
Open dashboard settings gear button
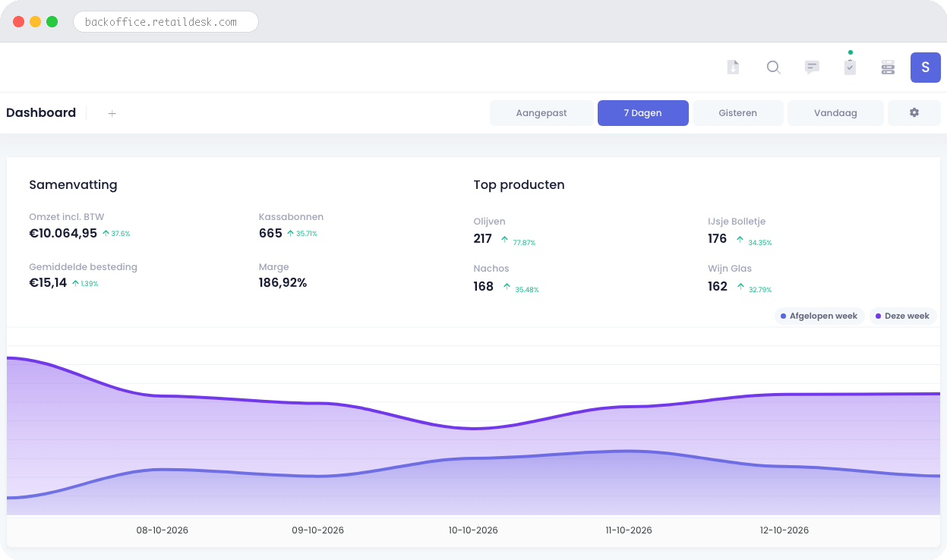(x=914, y=113)
